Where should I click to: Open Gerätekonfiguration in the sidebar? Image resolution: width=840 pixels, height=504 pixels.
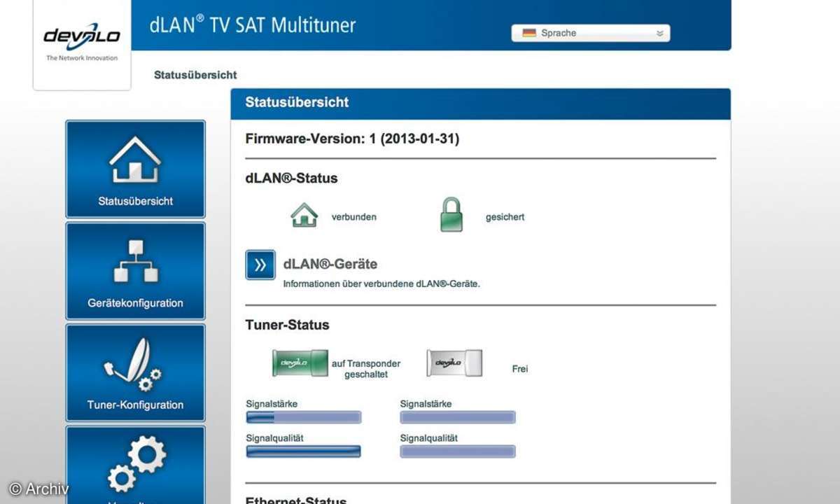point(135,271)
